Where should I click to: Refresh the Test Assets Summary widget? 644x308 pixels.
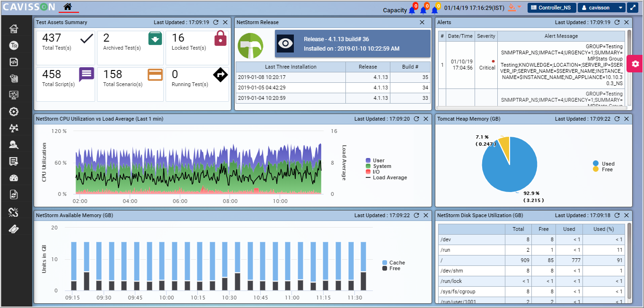216,22
